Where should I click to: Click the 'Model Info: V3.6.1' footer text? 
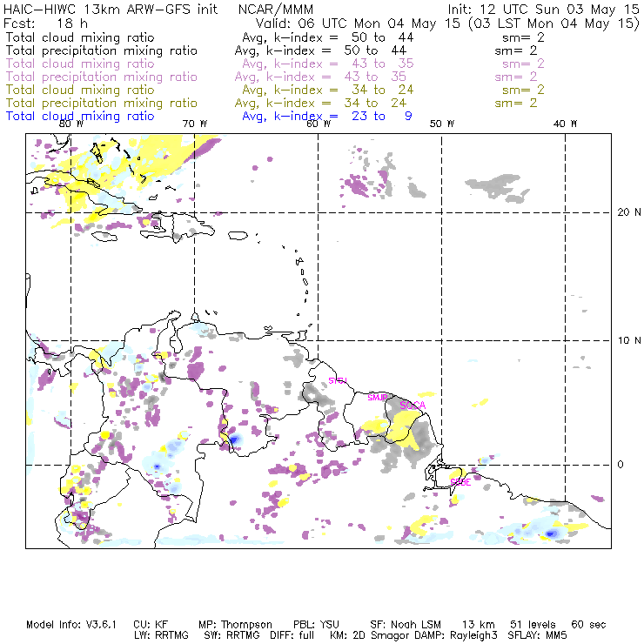point(71,625)
